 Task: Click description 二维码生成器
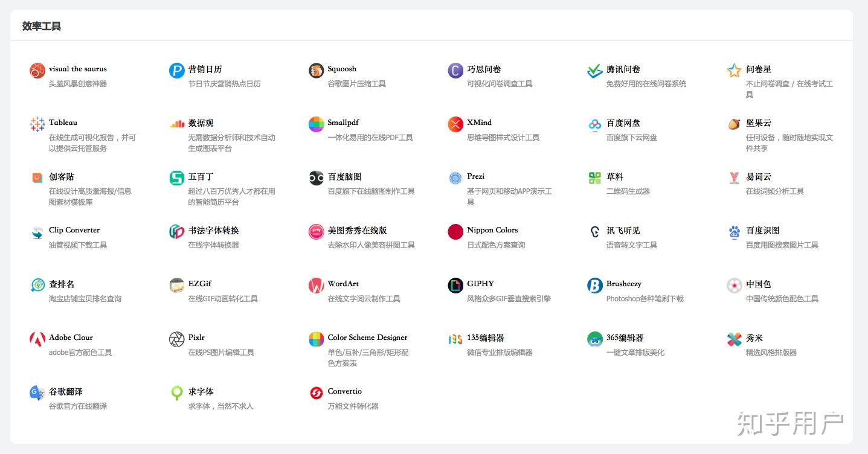coord(628,191)
